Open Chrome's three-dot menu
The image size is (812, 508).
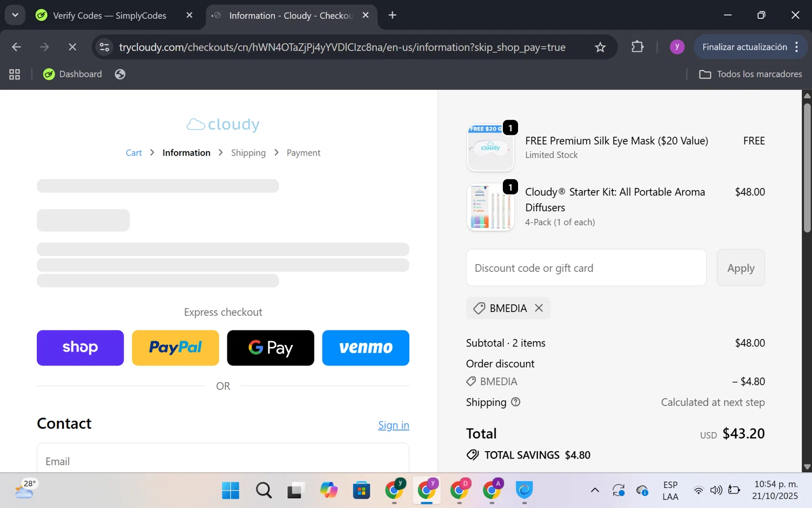tap(797, 47)
